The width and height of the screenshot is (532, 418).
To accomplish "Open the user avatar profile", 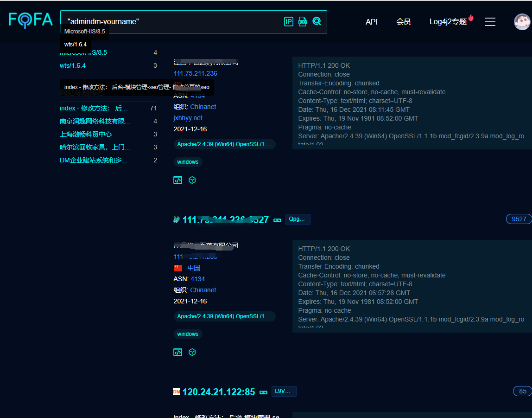I will click(522, 22).
